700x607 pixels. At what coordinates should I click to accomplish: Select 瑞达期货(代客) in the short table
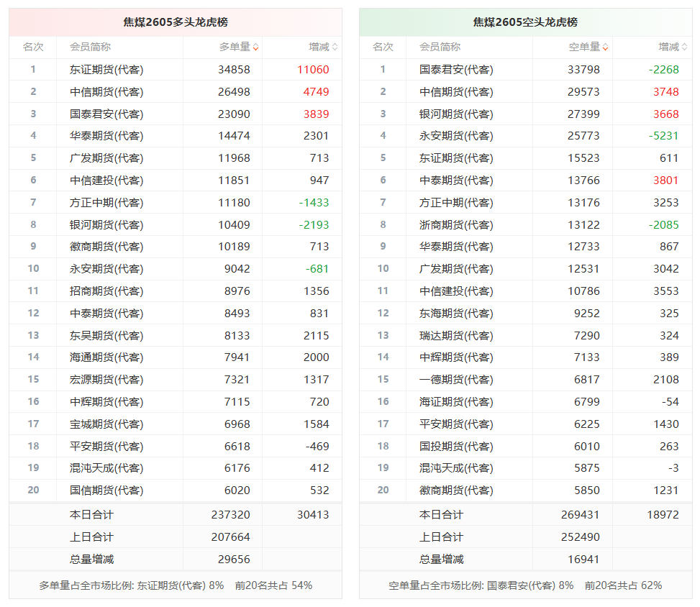coord(456,336)
